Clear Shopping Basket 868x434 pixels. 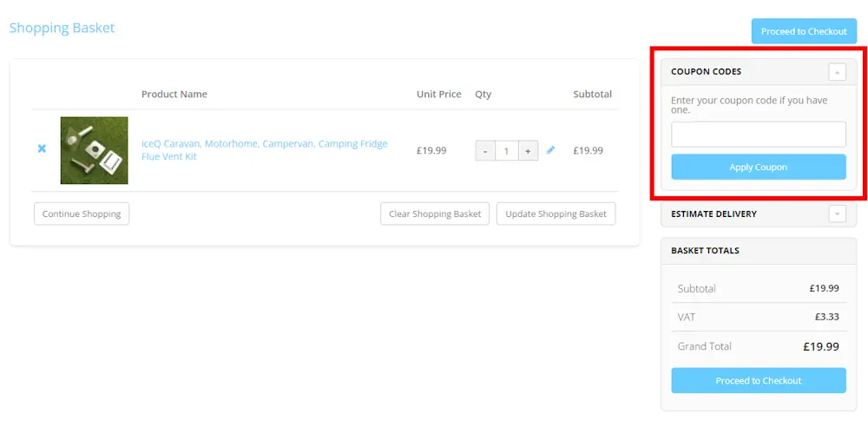[x=435, y=214]
